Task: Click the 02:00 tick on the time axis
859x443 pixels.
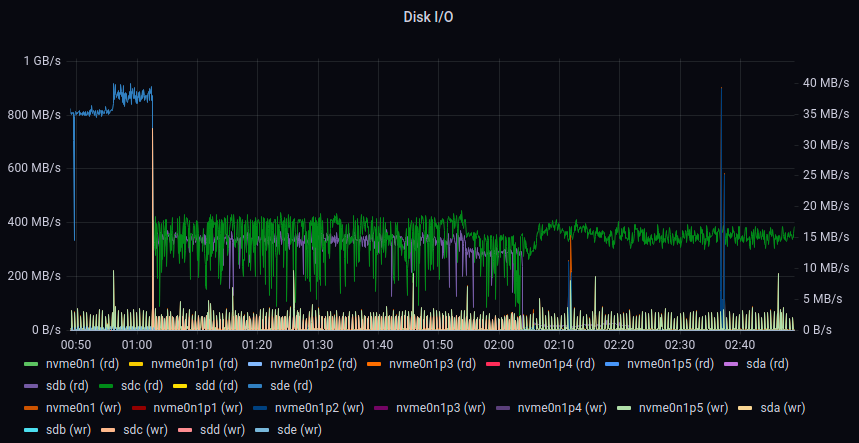Action: click(x=498, y=344)
